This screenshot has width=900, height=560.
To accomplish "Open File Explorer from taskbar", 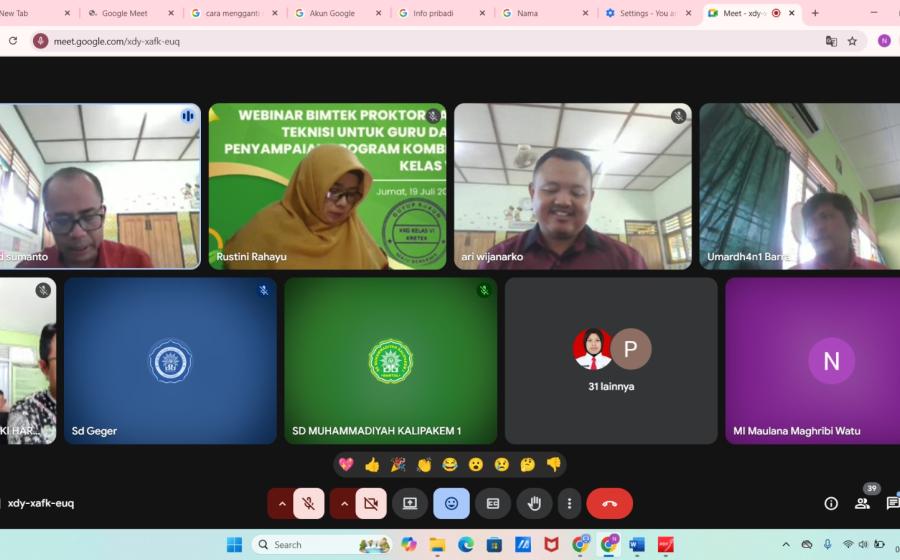I will 437,545.
